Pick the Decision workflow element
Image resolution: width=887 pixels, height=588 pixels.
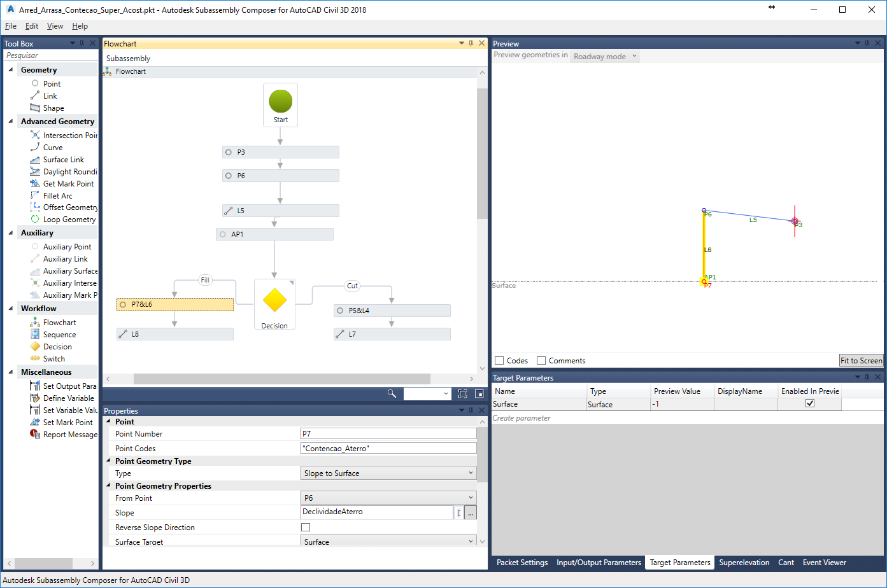click(x=57, y=346)
